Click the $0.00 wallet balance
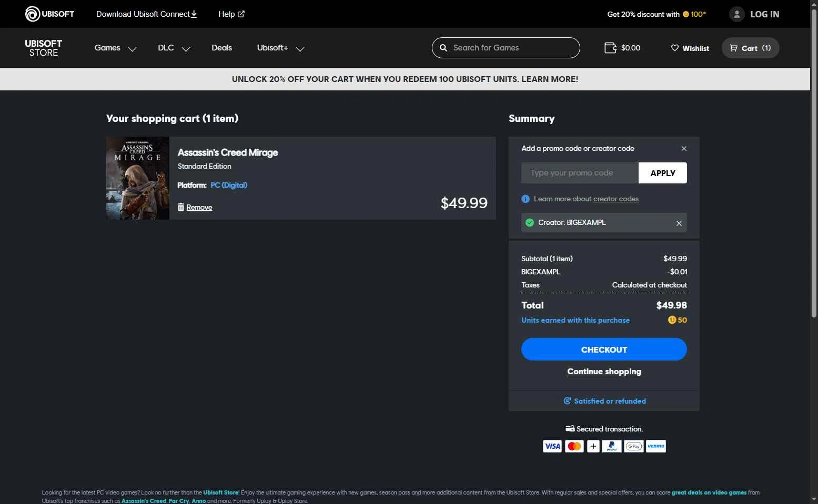Screen dimensions: 818x504 [x=631, y=48]
